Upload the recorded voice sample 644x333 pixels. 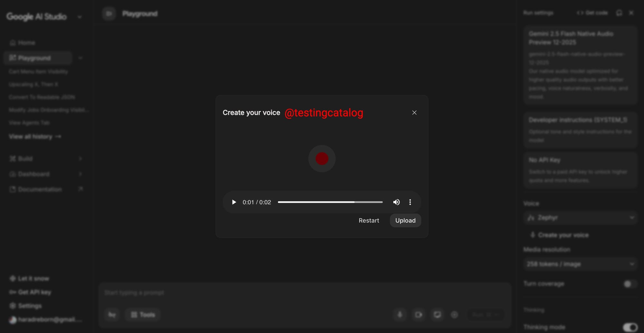coord(405,220)
